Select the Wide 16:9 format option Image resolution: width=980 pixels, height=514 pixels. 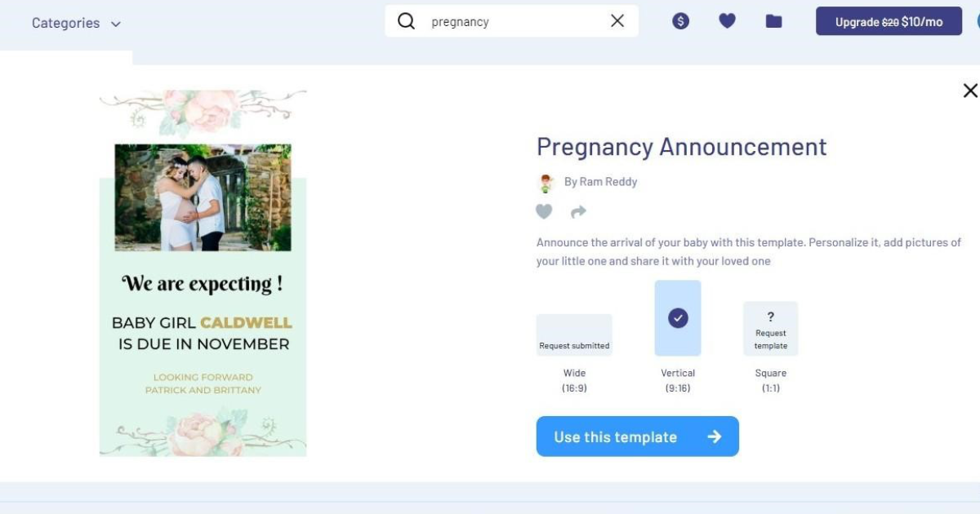574,335
